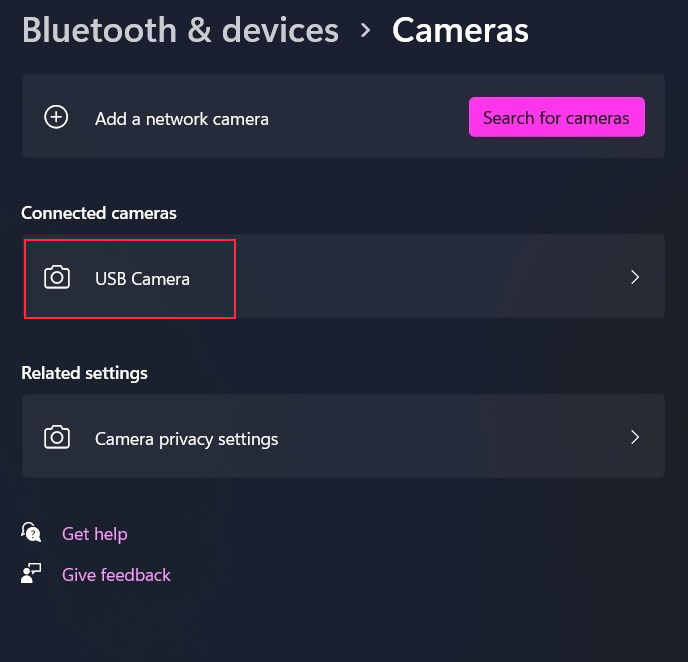
Task: Expand USB Camera using its right chevron
Action: (634, 277)
